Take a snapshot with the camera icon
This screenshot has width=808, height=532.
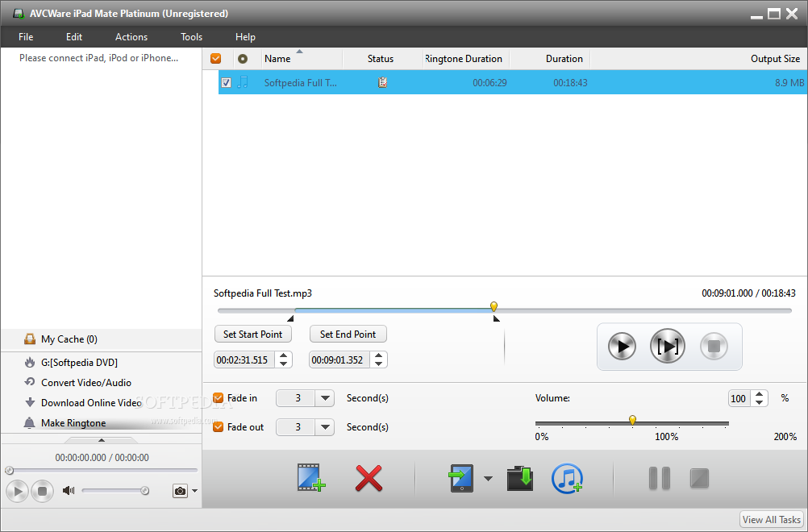click(x=180, y=491)
